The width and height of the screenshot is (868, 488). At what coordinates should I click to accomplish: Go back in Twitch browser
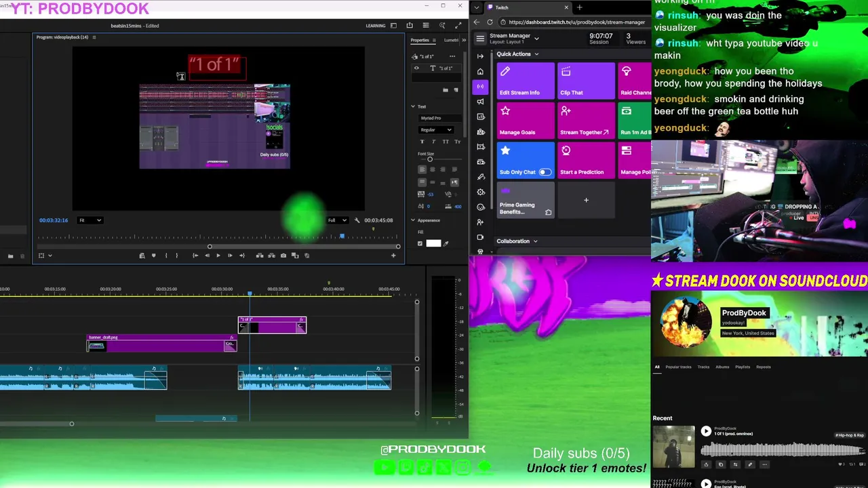point(477,22)
